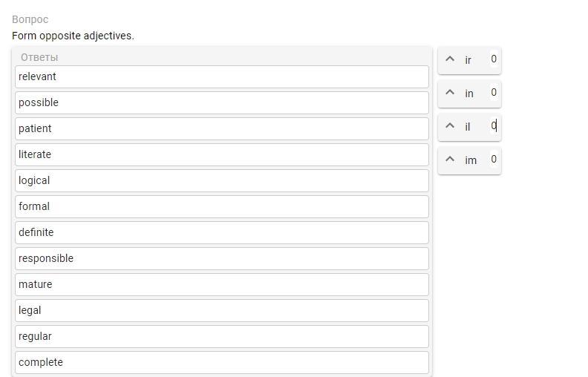This screenshot has height=377, width=588.
Task: Click the count field next to 'il'
Action: [x=494, y=126]
